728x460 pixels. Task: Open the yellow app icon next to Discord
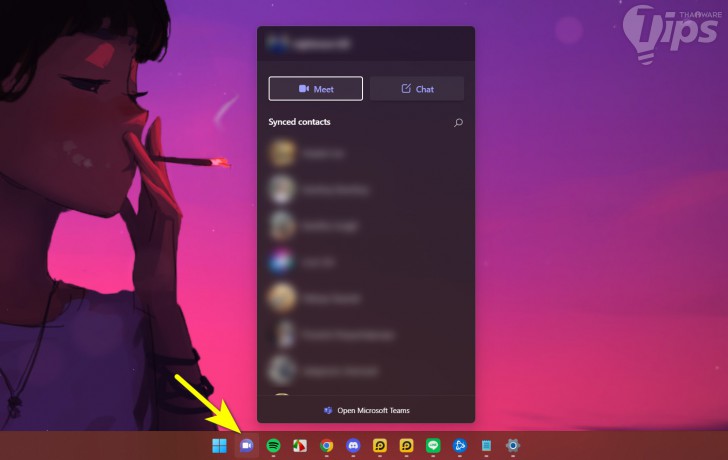click(380, 446)
